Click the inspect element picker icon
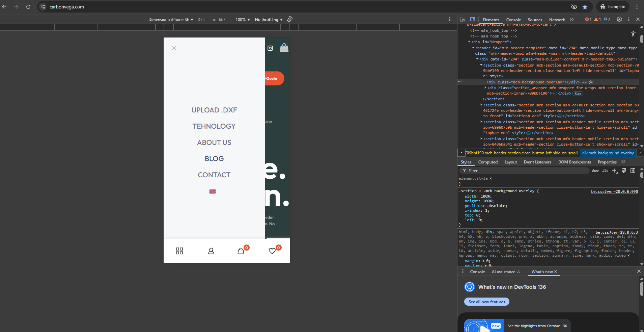644x332 pixels. (463, 20)
